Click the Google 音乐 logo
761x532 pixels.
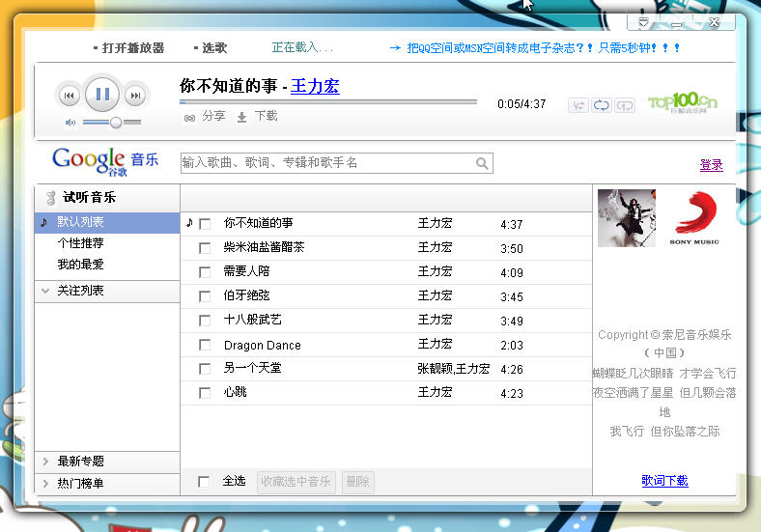105,161
